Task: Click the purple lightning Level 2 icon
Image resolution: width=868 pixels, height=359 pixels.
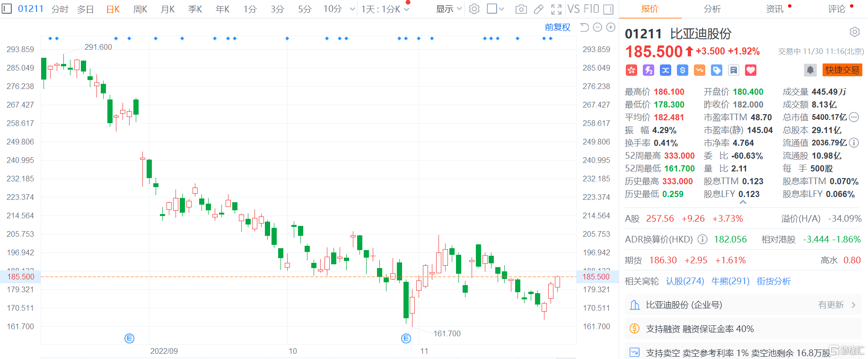Action: tap(649, 70)
